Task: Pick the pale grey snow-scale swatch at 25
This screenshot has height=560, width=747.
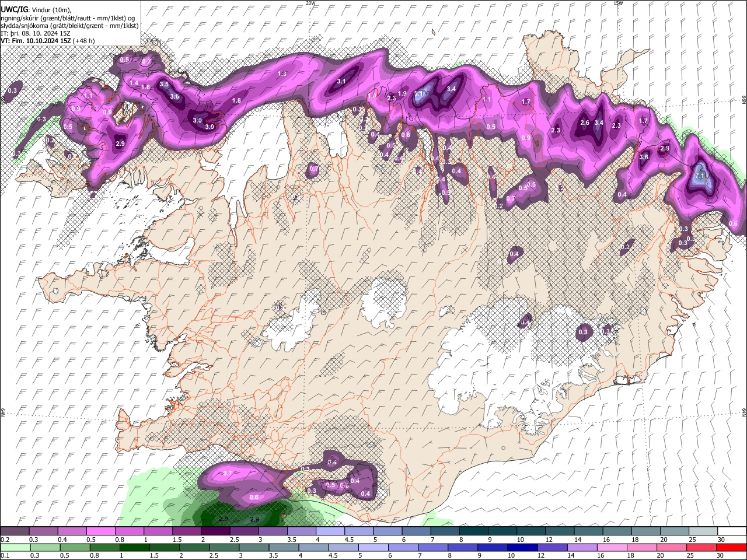Action: (x=704, y=531)
